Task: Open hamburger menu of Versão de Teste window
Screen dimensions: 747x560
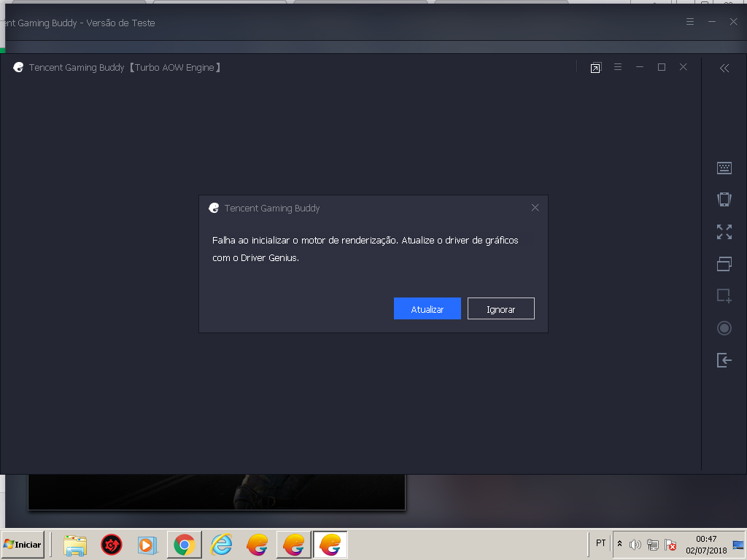Action: coord(690,22)
